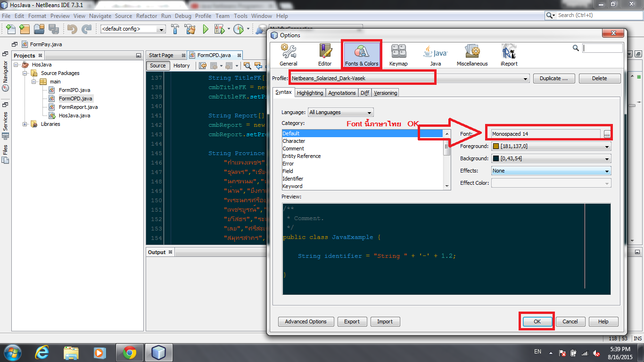Open the Editor options category
Viewport: 644px width, 362px height.
click(x=325, y=55)
